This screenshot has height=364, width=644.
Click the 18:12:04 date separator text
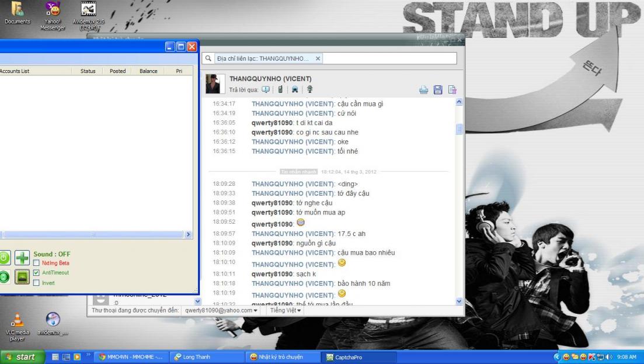click(349, 172)
